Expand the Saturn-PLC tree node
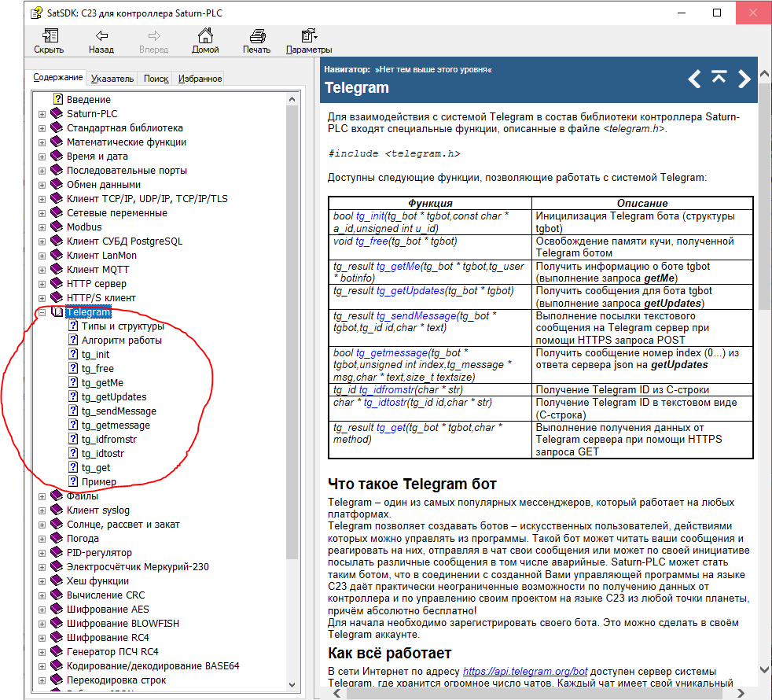This screenshot has height=700, width=772. (x=42, y=114)
